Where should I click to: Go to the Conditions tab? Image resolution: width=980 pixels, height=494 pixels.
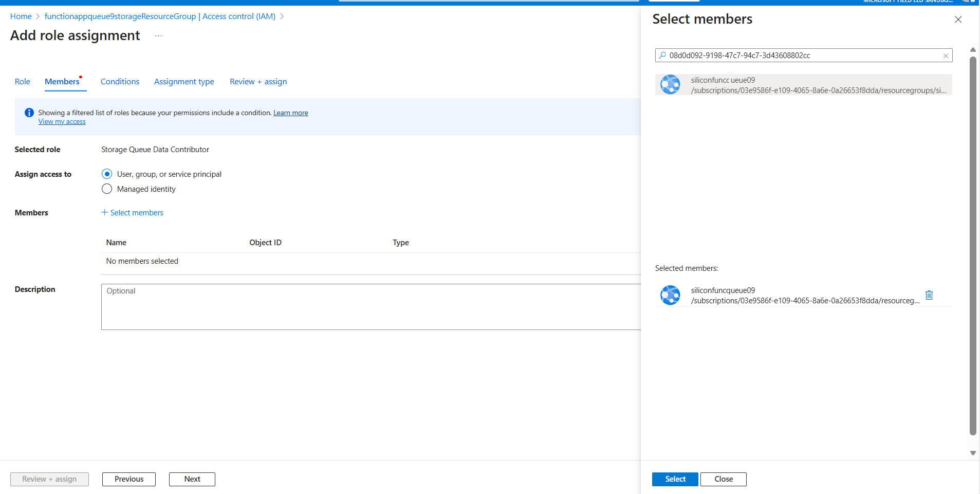pos(120,82)
